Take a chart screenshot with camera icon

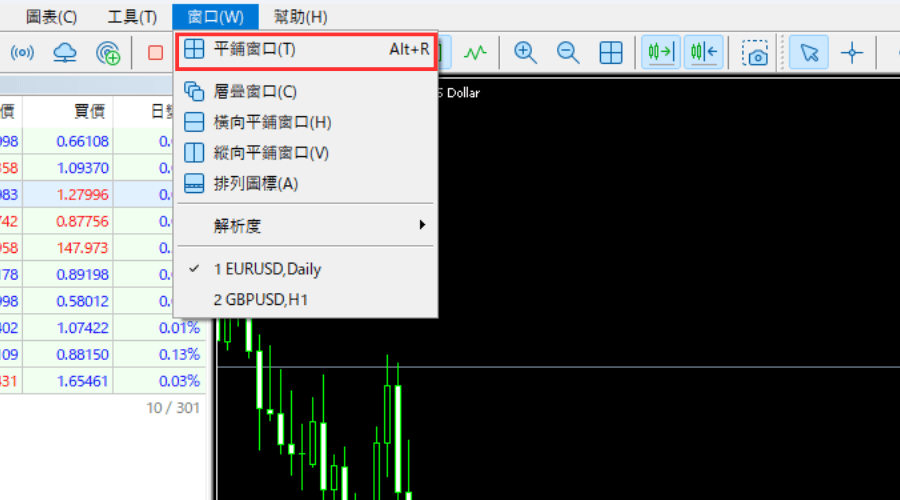pos(758,52)
